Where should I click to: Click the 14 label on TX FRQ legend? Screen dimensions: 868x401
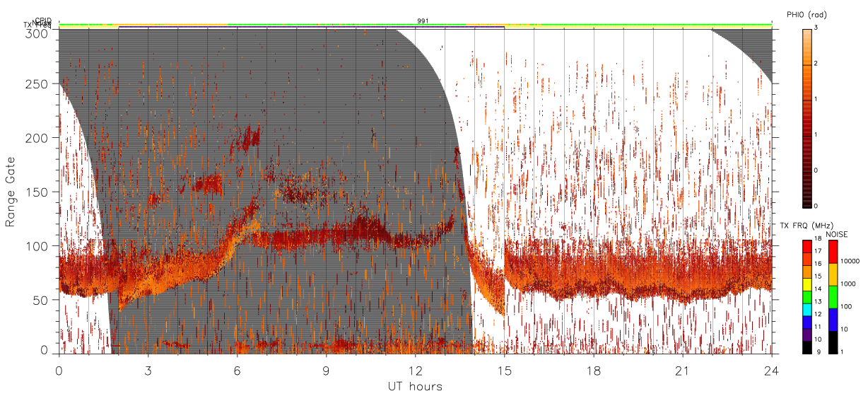pyautogui.click(x=819, y=289)
